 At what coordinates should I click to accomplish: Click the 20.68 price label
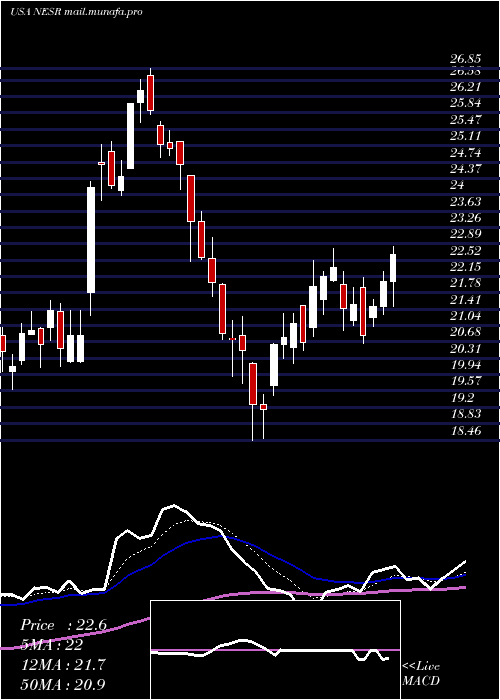[x=465, y=332]
